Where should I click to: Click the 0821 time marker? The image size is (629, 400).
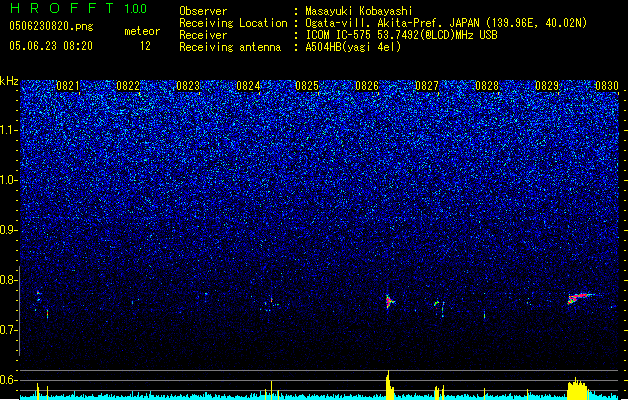[x=68, y=86]
